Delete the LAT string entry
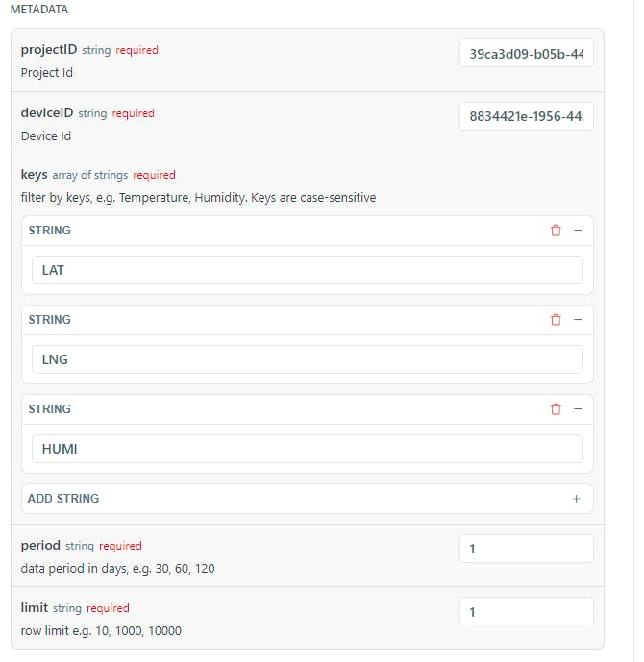 (x=556, y=231)
